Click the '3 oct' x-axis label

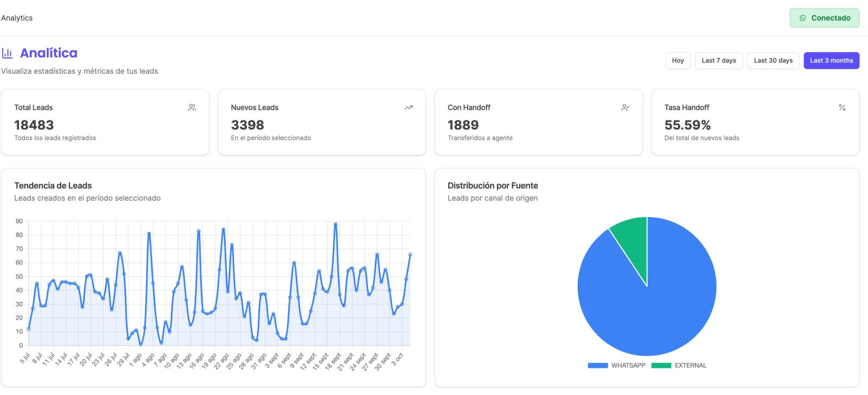(398, 359)
